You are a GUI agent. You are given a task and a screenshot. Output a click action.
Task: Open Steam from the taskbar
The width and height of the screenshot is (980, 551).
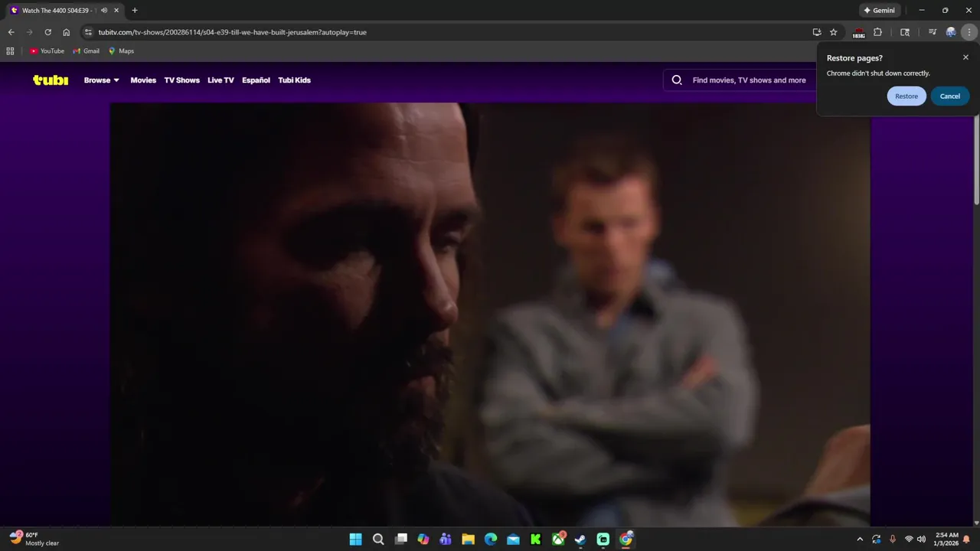581,539
